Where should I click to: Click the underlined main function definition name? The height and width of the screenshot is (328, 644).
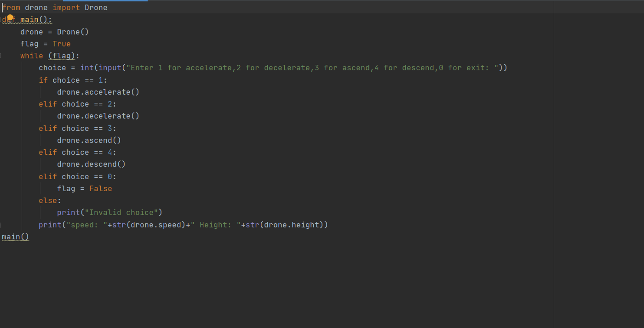click(29, 19)
